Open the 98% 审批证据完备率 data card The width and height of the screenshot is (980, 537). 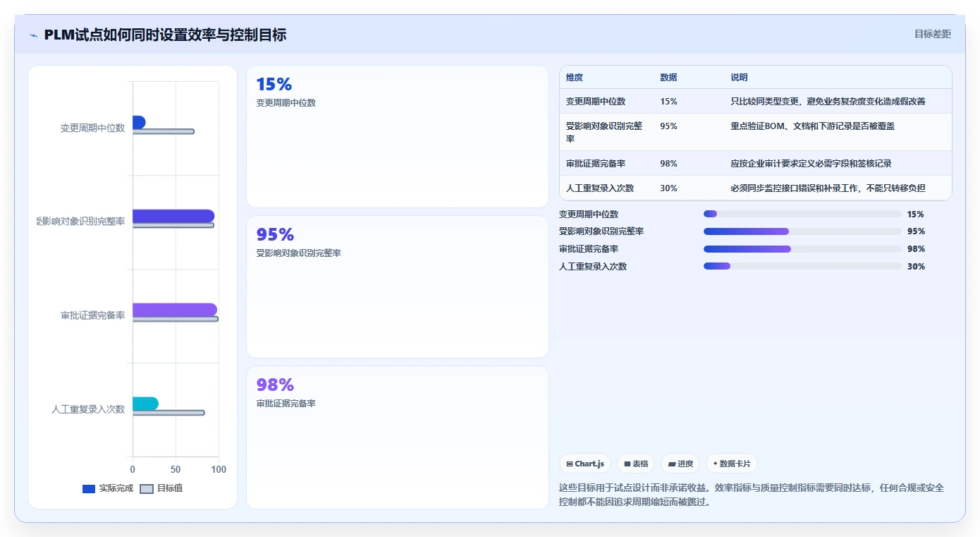398,437
